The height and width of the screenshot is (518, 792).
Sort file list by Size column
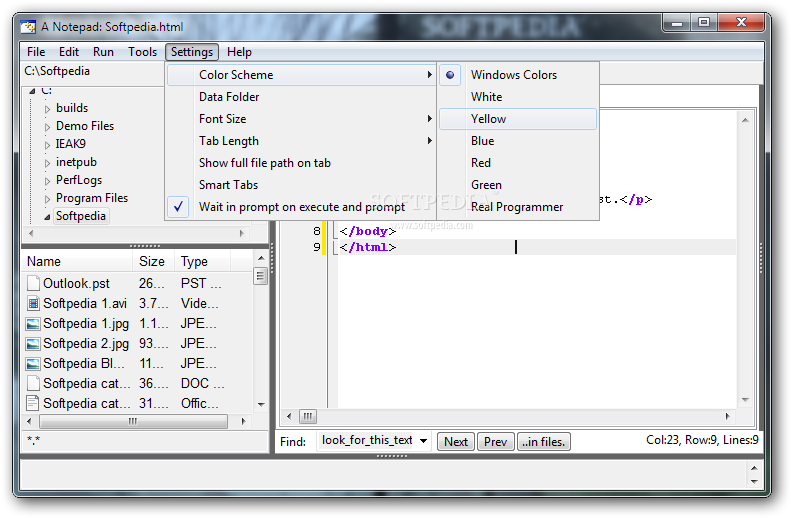(154, 262)
